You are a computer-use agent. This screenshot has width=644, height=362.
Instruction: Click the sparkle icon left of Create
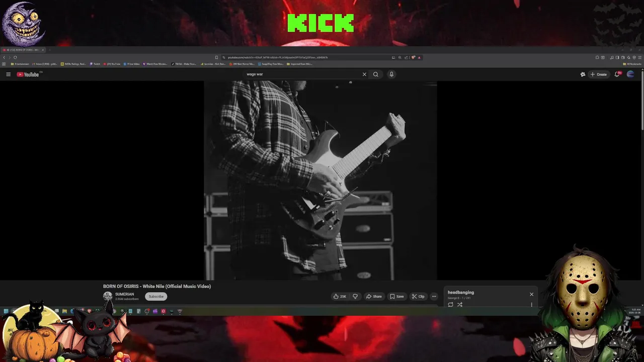tap(583, 74)
